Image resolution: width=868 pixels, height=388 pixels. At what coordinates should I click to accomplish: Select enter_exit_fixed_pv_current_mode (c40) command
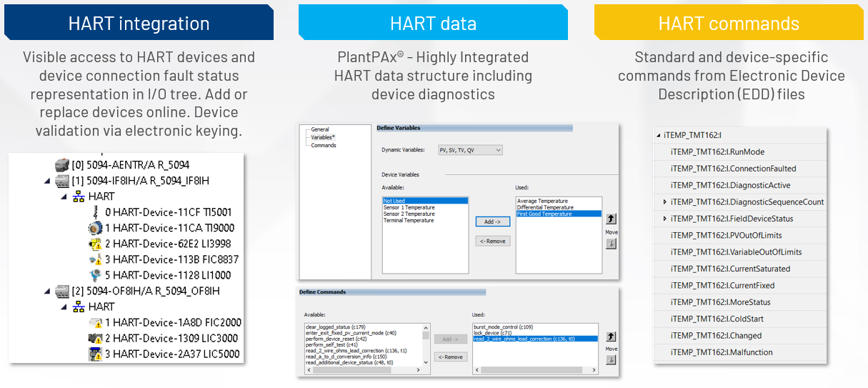(350, 333)
